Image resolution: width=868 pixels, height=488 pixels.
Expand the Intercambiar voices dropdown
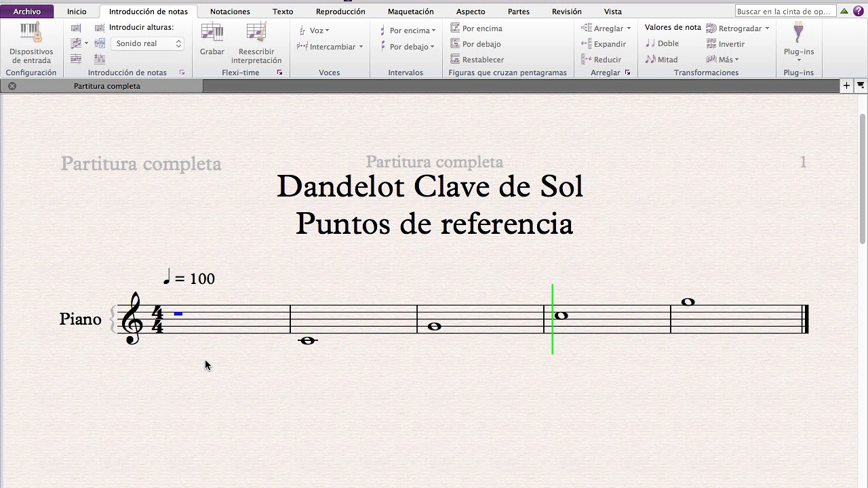361,47
